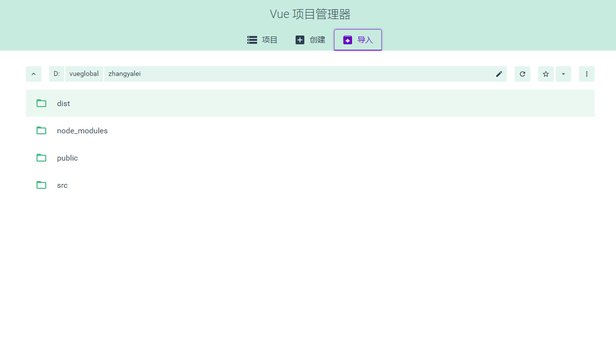Click the D: drive path segment
The image size is (616, 364).
click(x=57, y=74)
